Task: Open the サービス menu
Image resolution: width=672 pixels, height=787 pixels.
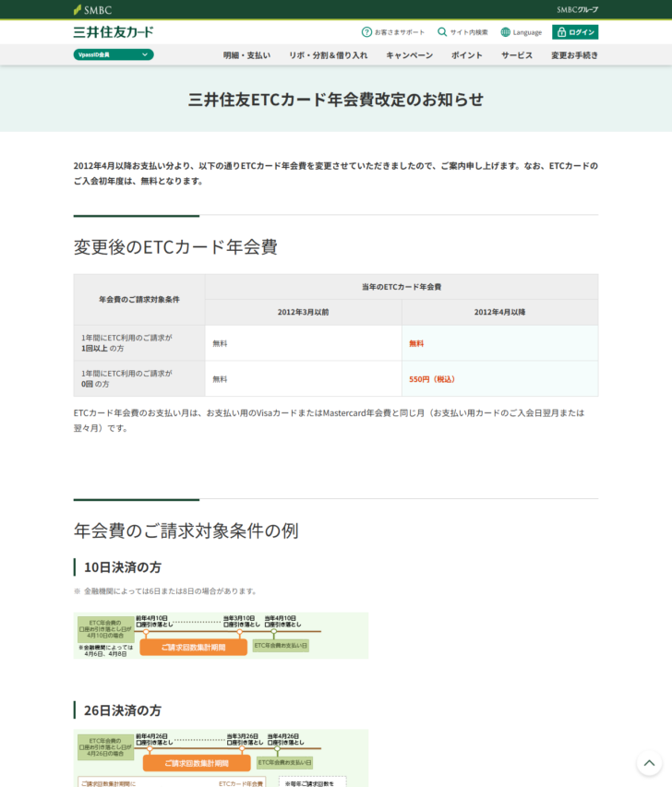Action: 517,55
